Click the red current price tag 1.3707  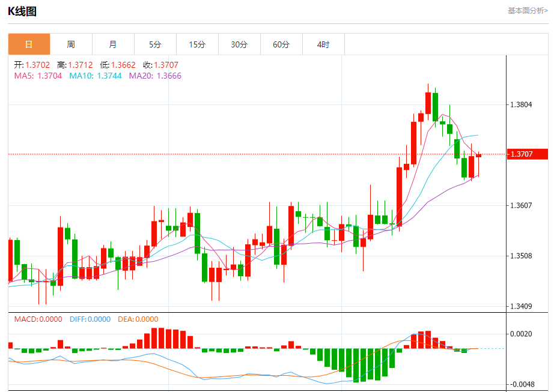pos(527,154)
